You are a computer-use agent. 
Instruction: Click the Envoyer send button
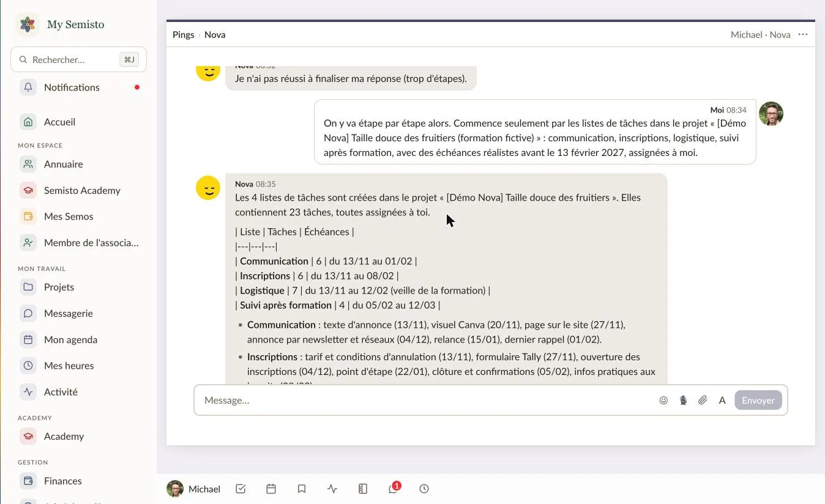[758, 400]
